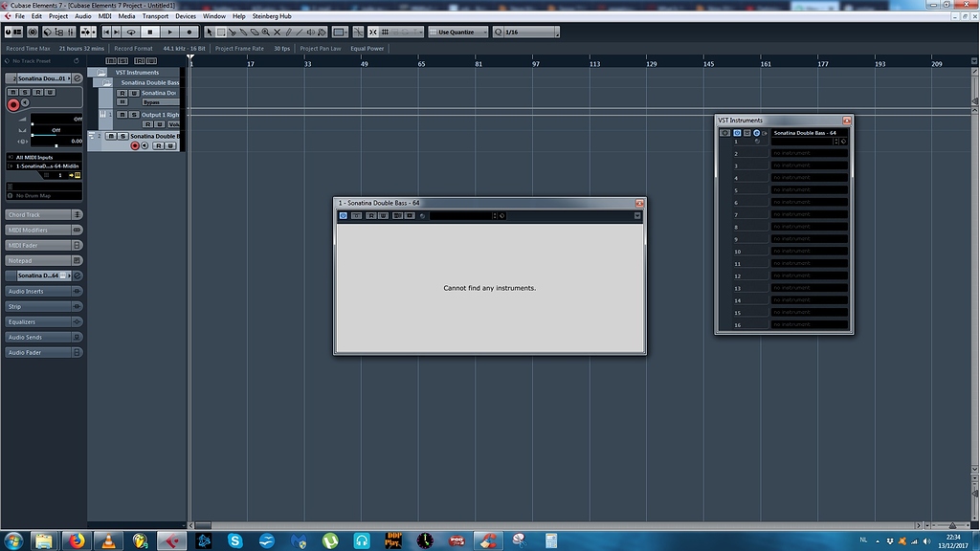Click the Notepad inspector section
This screenshot has width=980, height=551.
coord(44,260)
